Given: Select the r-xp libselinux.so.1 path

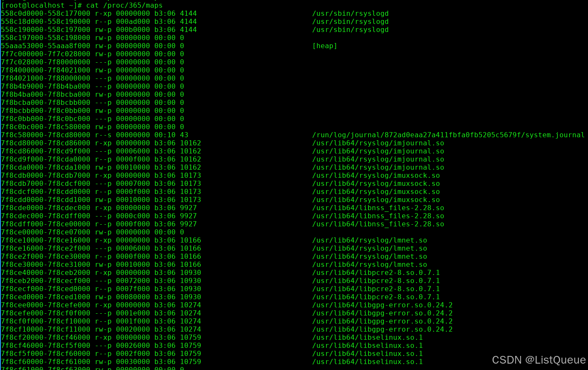Looking at the screenshot, I should [x=368, y=338].
